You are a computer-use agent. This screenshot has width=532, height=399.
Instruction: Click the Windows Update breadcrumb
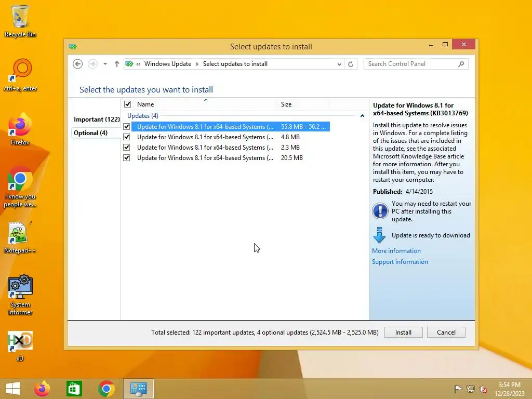[x=168, y=64]
